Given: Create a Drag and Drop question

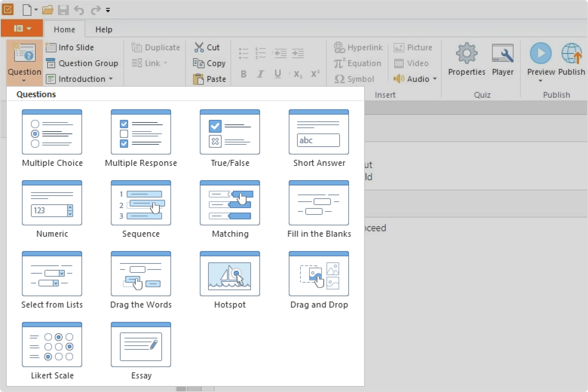Looking at the screenshot, I should (319, 280).
